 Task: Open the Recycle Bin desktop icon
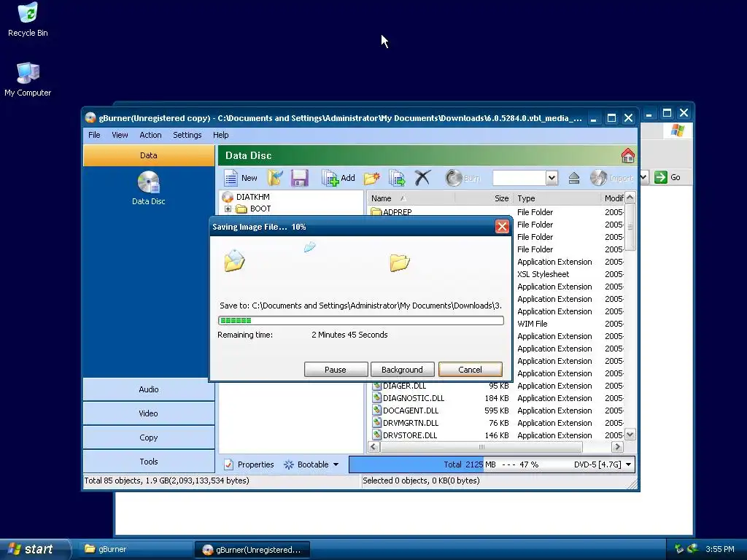click(x=28, y=19)
